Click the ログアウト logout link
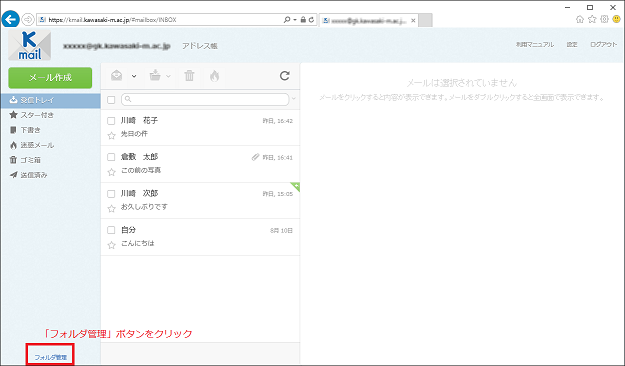Viewport: 625px width, 366px height. pos(603,45)
